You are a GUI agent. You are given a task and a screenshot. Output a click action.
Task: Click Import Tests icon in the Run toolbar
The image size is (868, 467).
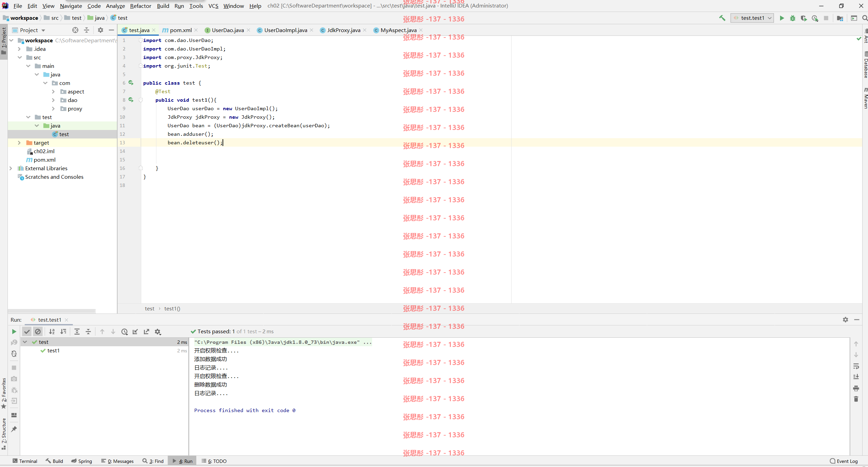point(135,332)
